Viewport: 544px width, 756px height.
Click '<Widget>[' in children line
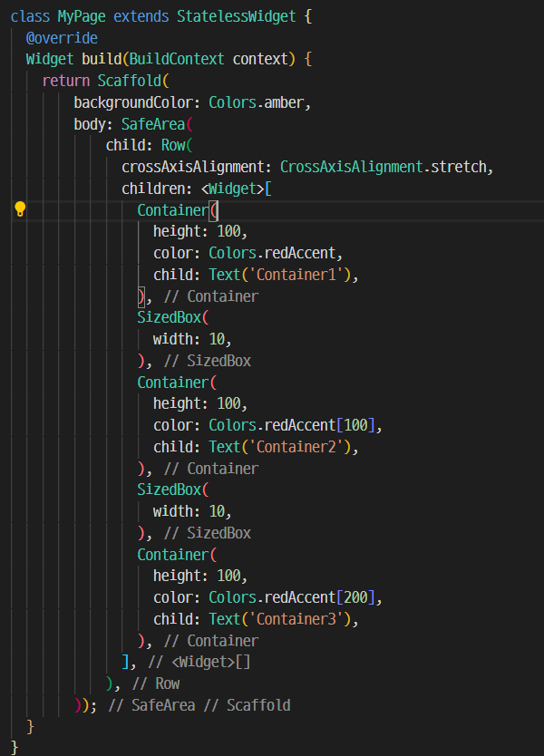tap(237, 189)
